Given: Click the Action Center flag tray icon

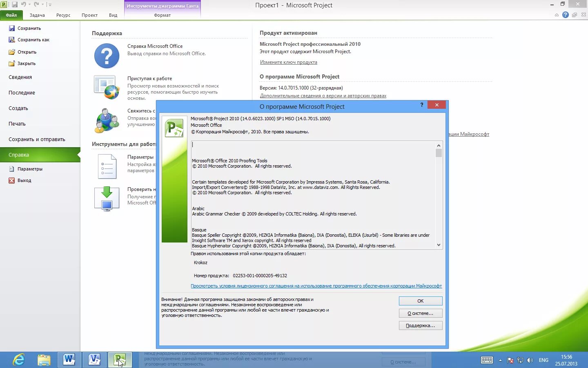Looking at the screenshot, I should (x=510, y=360).
